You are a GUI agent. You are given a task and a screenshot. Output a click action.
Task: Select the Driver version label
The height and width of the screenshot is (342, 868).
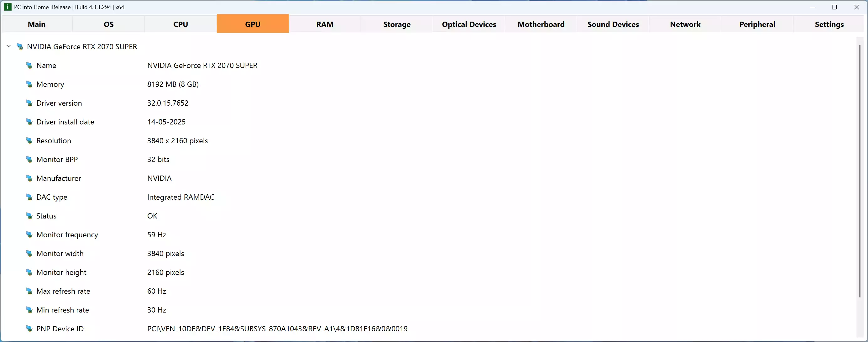tap(59, 103)
